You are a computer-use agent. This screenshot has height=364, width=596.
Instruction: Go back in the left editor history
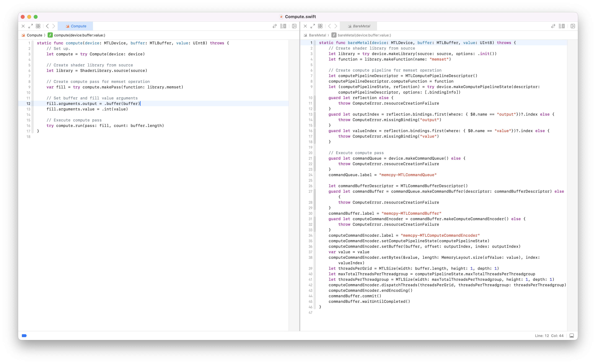point(47,26)
